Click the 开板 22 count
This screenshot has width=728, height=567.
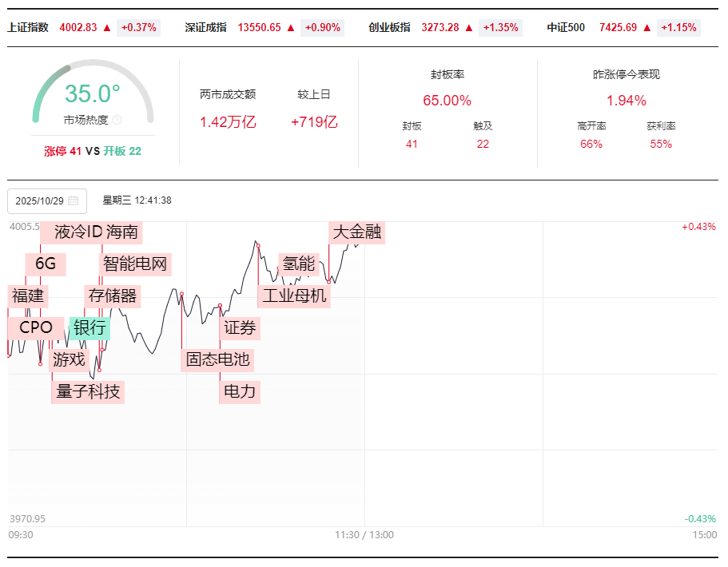pyautogui.click(x=122, y=151)
